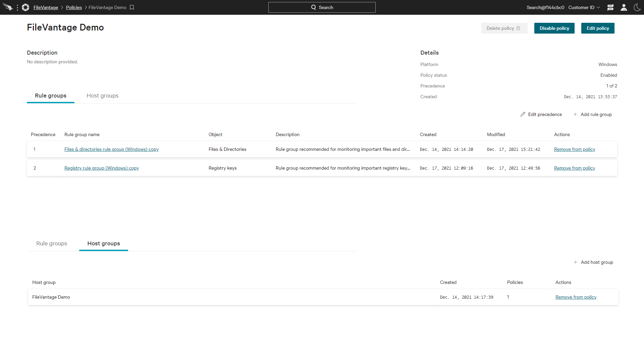Click the Windows platform value
644x362 pixels.
click(608, 64)
